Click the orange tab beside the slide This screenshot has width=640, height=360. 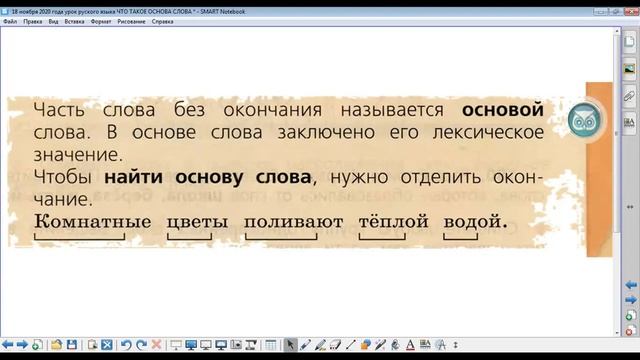click(x=599, y=169)
